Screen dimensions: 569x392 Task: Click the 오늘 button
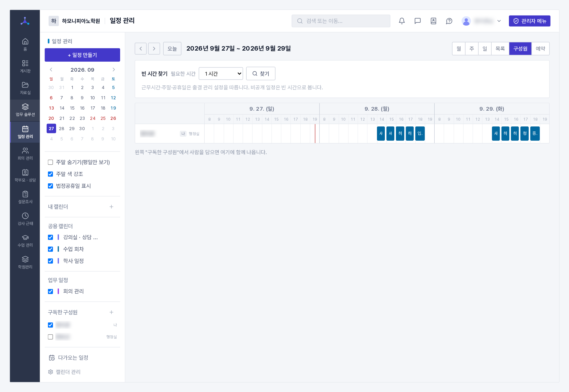point(172,48)
